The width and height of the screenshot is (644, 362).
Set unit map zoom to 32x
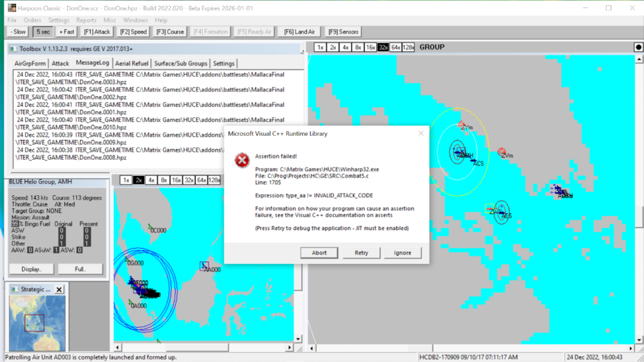point(189,180)
